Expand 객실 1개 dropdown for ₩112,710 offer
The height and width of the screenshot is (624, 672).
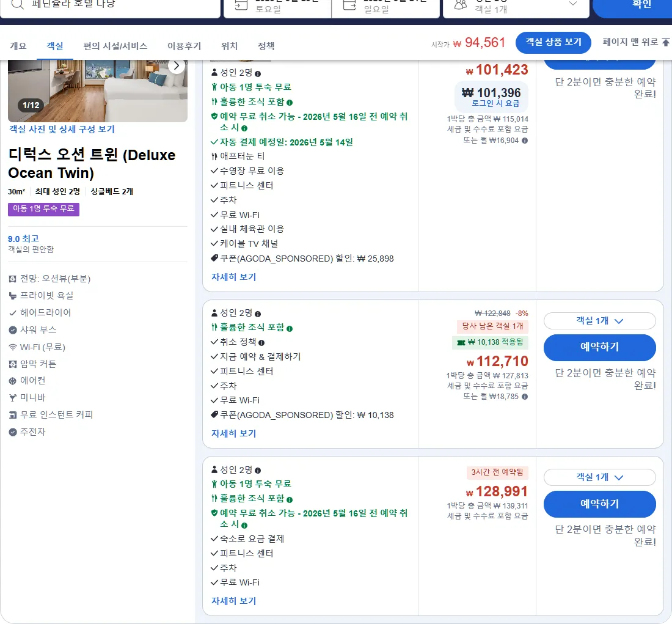click(599, 321)
